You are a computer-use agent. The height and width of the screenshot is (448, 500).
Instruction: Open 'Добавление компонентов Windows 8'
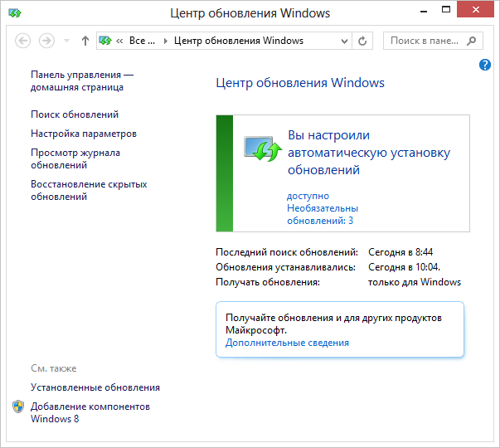(90, 412)
